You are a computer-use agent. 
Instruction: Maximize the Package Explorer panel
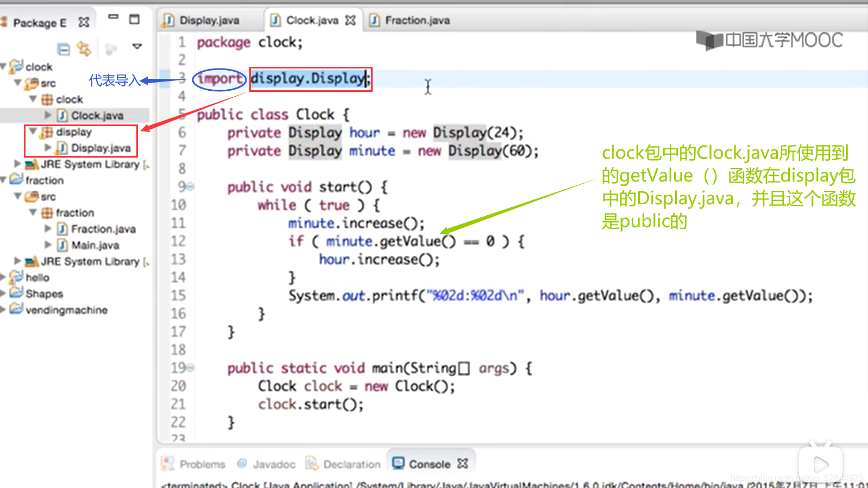pos(134,20)
